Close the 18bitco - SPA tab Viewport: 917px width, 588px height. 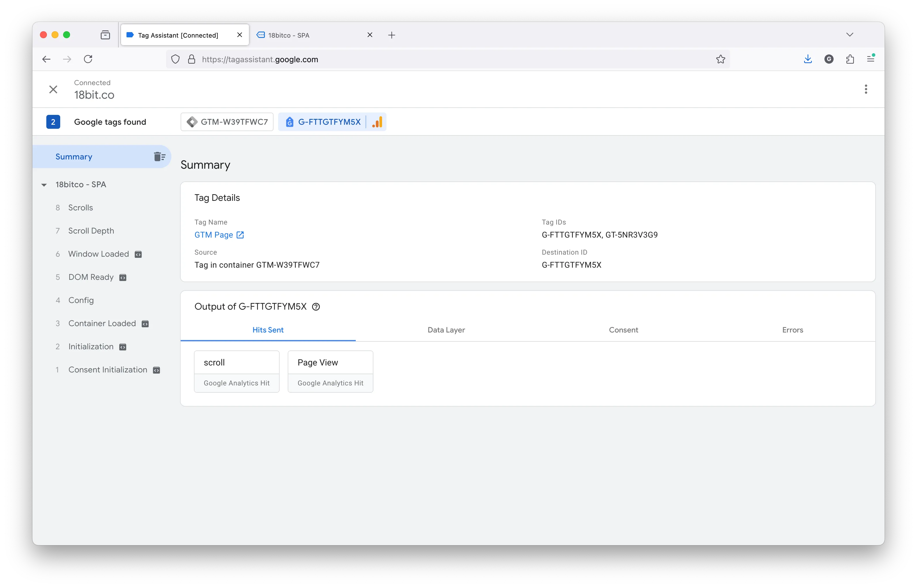[370, 35]
